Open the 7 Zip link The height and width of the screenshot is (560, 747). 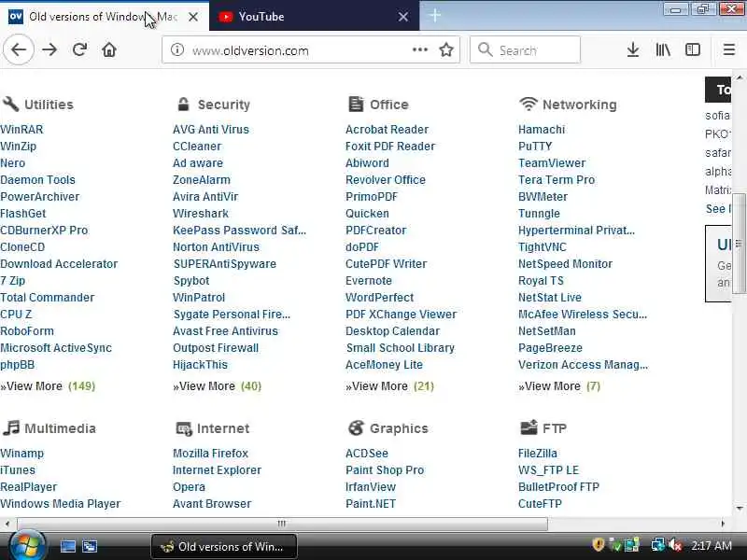pos(13,281)
